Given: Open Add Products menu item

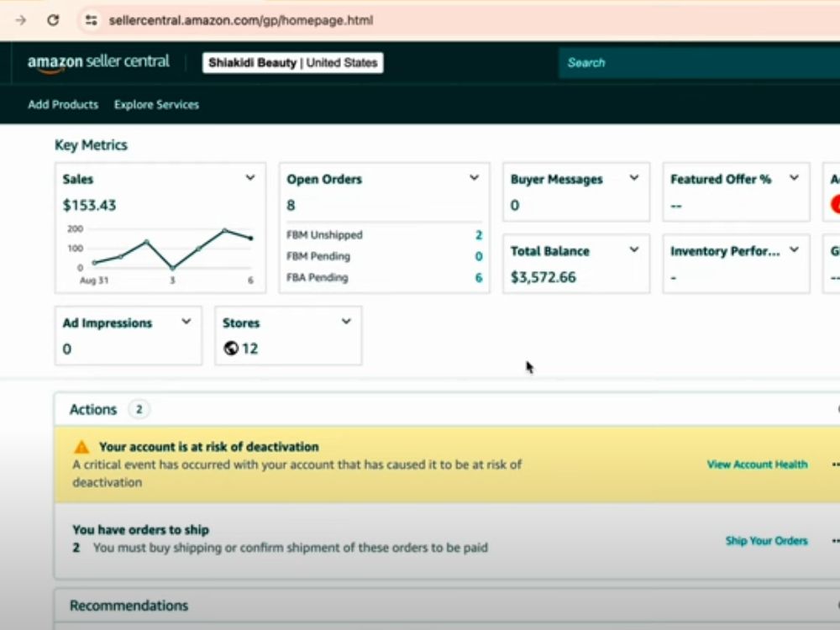Looking at the screenshot, I should [x=63, y=104].
